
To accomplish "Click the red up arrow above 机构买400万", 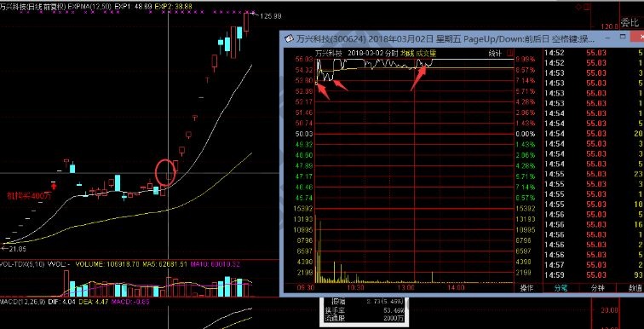I will (54, 187).
